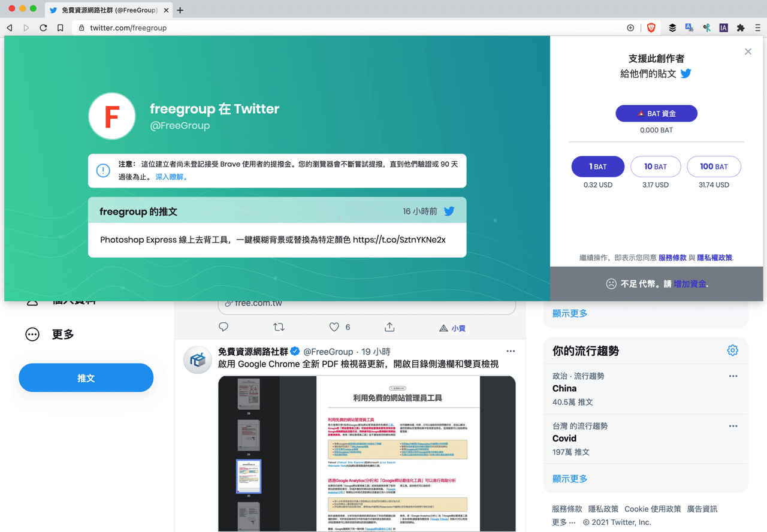
Task: Select the 10 BAT amount
Action: click(x=656, y=167)
